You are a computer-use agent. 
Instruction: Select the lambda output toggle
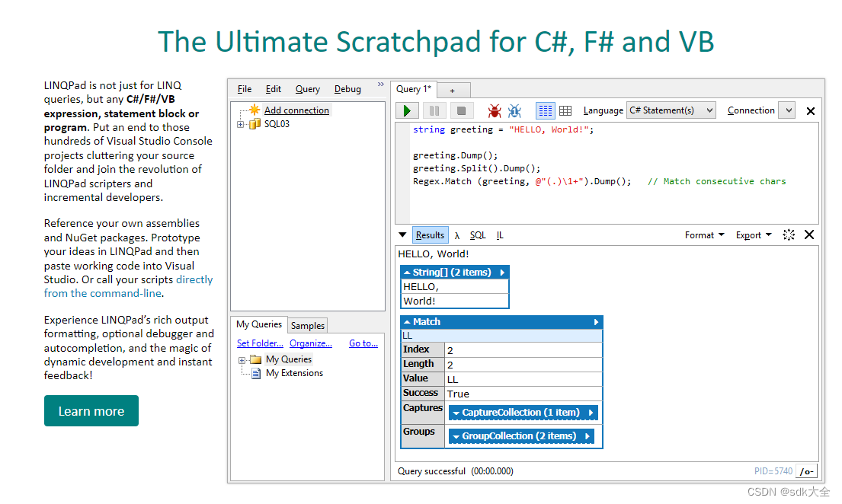point(456,234)
